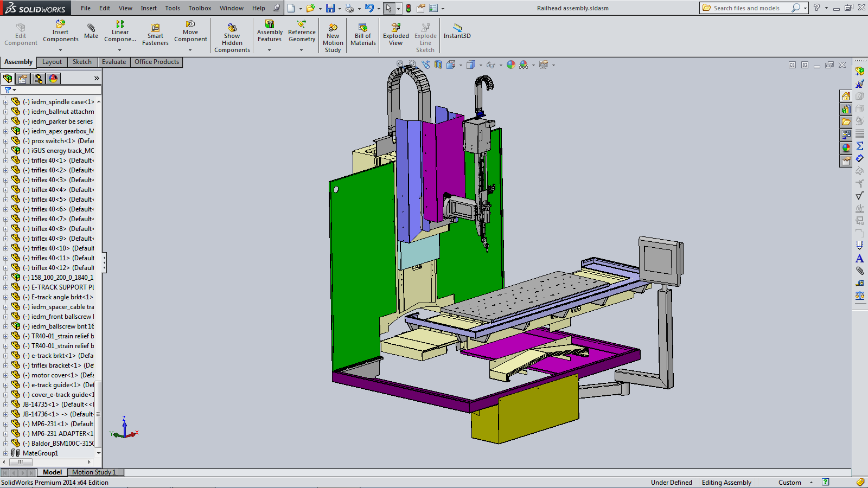Open the Insert menu
Viewport: 868px width, 488px height.
point(149,8)
